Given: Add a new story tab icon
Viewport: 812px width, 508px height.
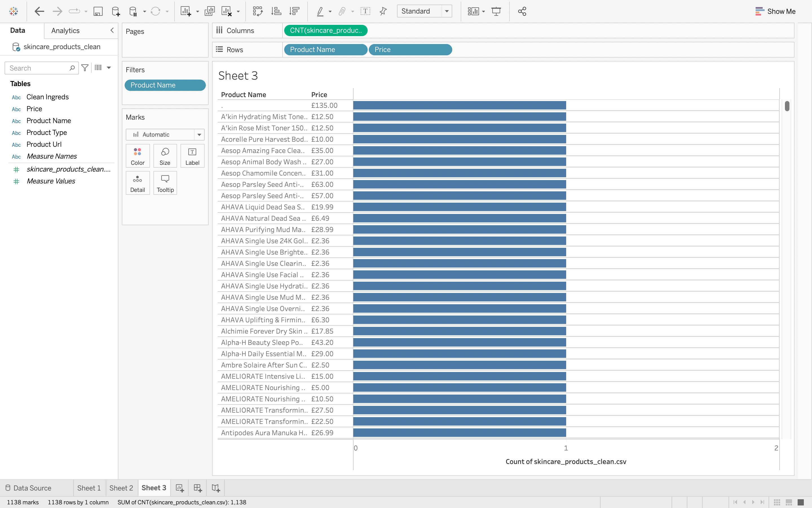Looking at the screenshot, I should coord(215,488).
